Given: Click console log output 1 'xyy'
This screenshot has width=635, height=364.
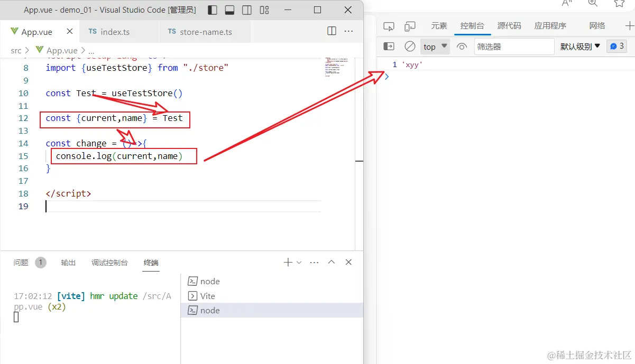Looking at the screenshot, I should [x=408, y=64].
